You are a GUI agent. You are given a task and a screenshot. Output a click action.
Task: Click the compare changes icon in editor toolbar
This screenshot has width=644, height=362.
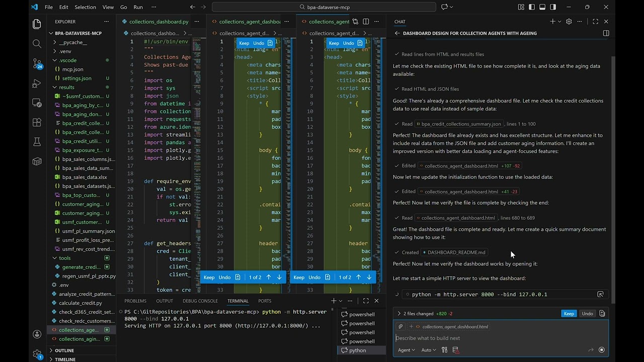(x=355, y=22)
